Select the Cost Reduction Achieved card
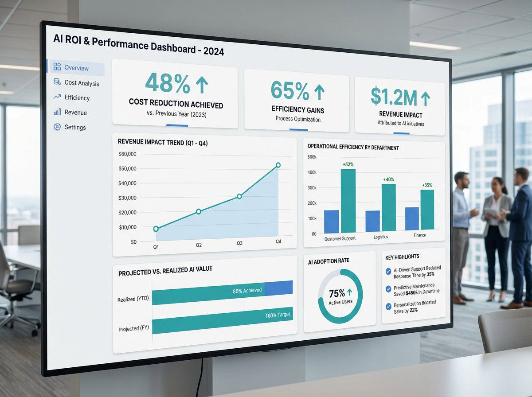This screenshot has width=532, height=397. [x=176, y=94]
